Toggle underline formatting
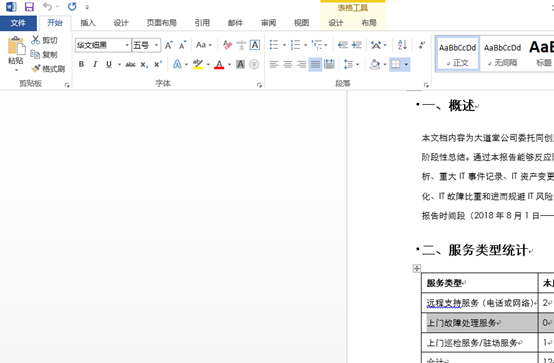The width and height of the screenshot is (554, 363). [x=109, y=64]
